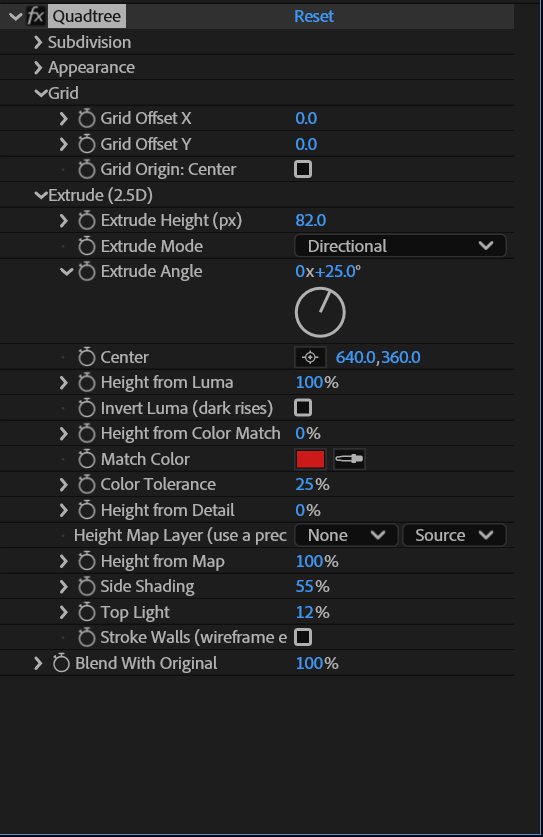Select the Match Color eyedropper tool
The width and height of the screenshot is (543, 837).
(349, 459)
